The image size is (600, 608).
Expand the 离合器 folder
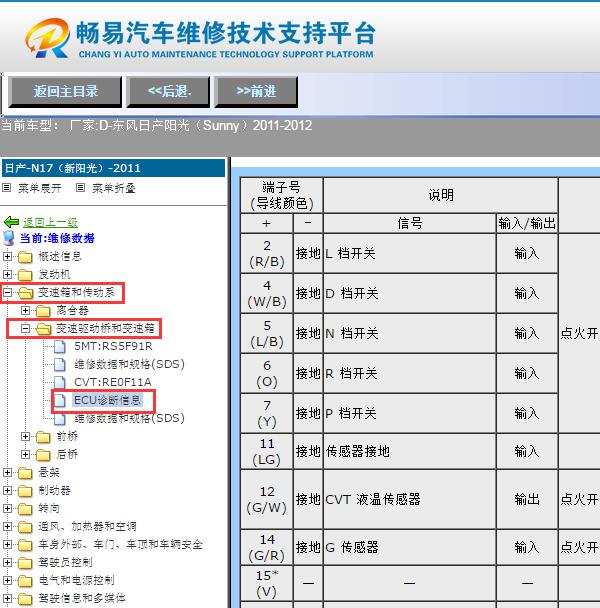[25, 310]
